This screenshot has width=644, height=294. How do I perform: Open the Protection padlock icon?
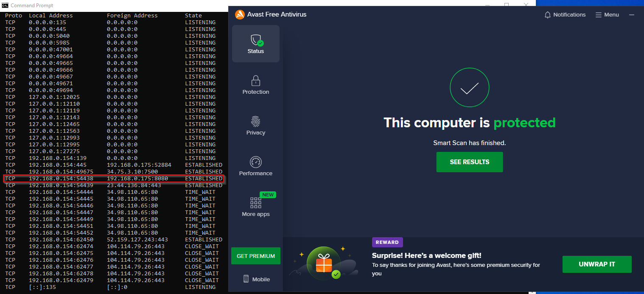click(256, 81)
